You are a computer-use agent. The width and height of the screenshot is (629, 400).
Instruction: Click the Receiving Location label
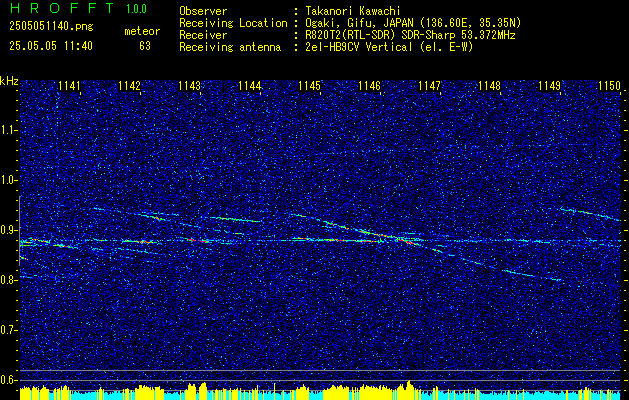pos(233,23)
